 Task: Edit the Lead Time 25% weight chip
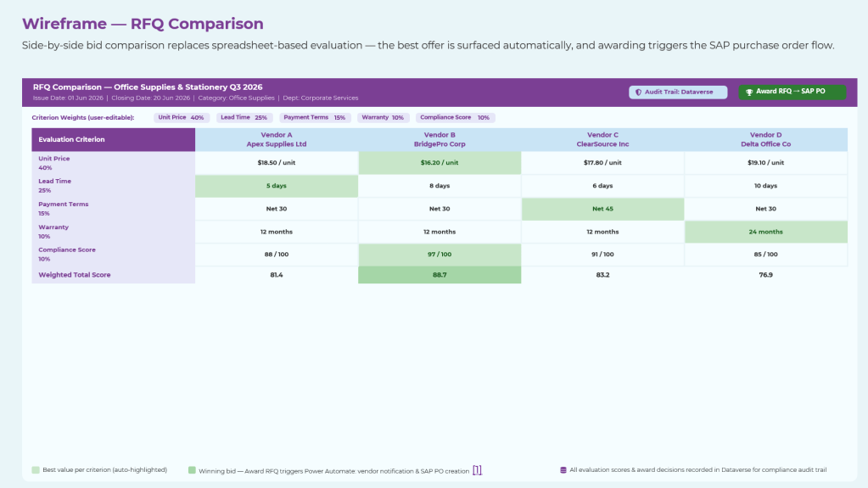point(244,117)
